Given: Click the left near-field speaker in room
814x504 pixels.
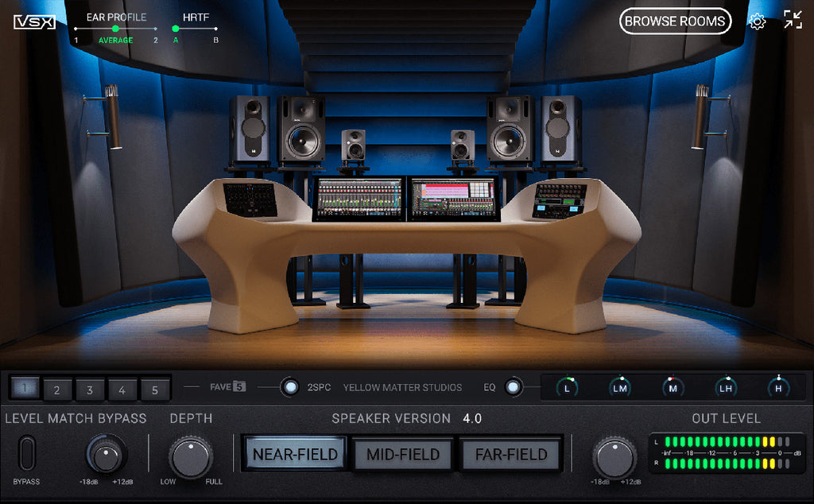Looking at the screenshot, I should (x=354, y=145).
